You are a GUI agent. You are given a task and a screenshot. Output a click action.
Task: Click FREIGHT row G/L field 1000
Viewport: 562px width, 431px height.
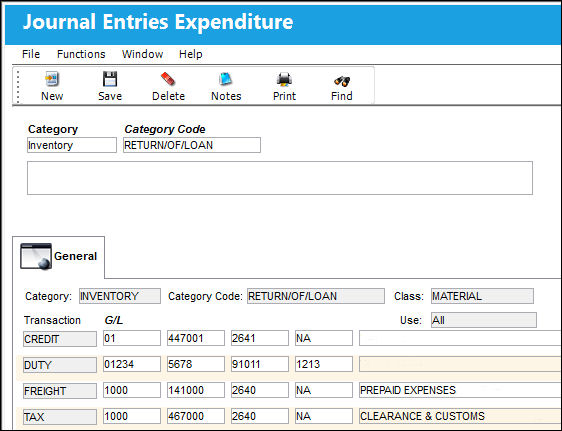tap(132, 390)
